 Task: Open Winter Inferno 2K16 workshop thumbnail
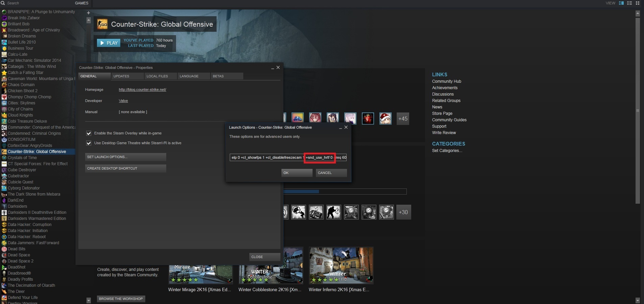341,265
